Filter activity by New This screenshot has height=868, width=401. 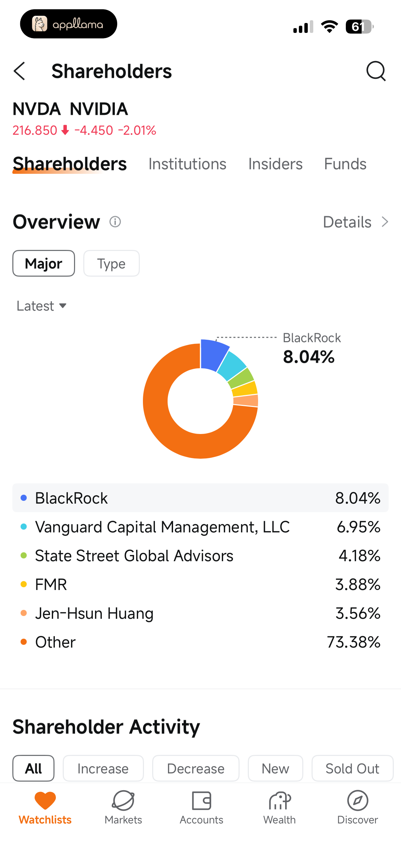pyautogui.click(x=276, y=768)
